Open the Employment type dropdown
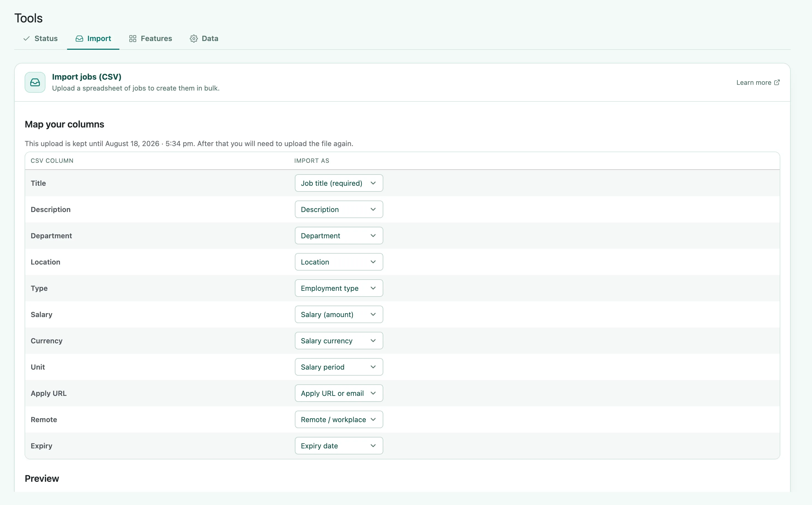The height and width of the screenshot is (505, 812). 339,288
